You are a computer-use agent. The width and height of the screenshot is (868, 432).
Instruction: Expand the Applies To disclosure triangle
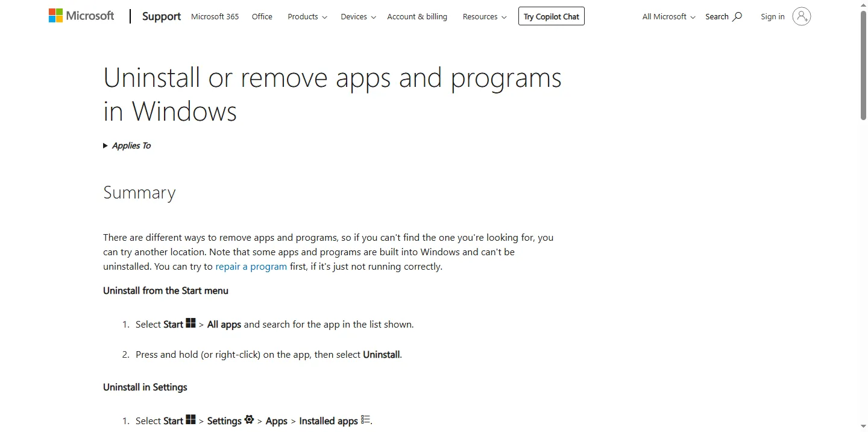105,145
